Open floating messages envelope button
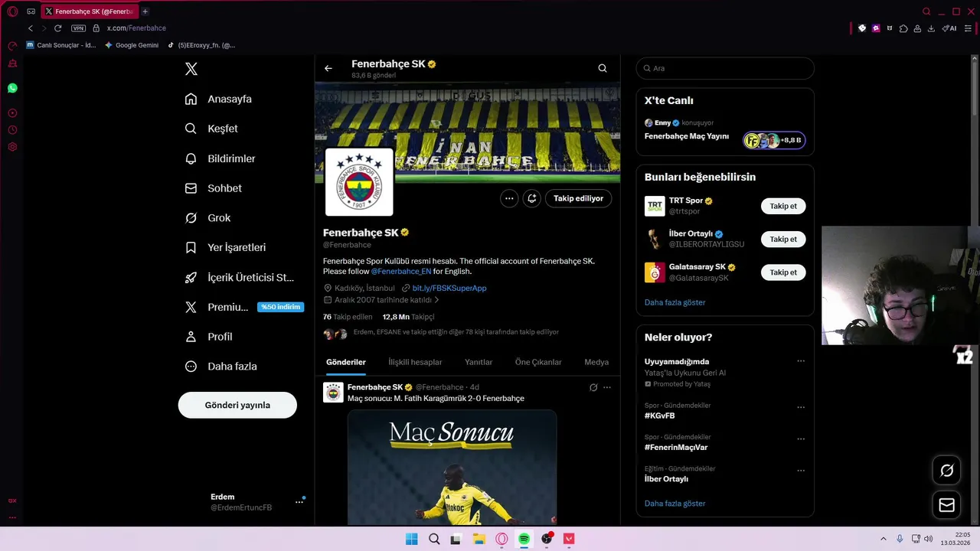The height and width of the screenshot is (551, 980). 946,505
